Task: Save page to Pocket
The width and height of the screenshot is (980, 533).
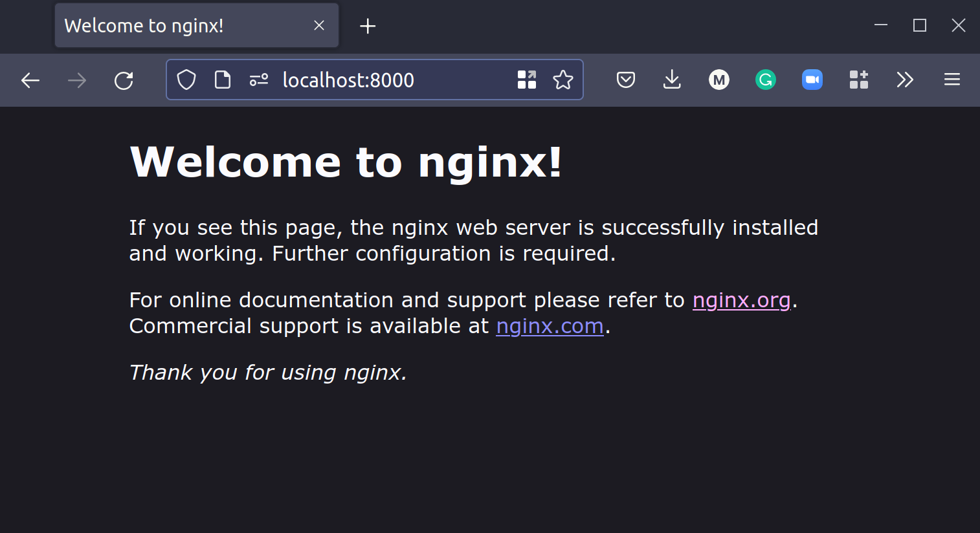Action: (626, 80)
